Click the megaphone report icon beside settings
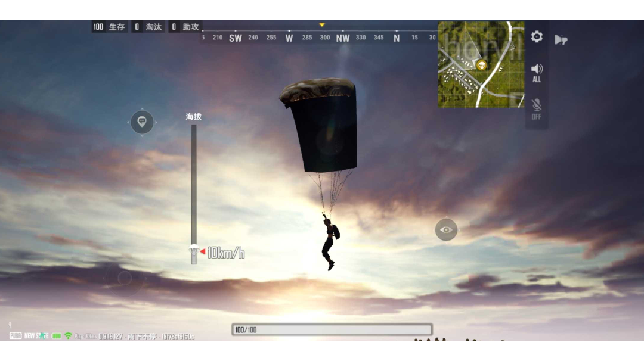The height and width of the screenshot is (361, 644). coord(561,40)
